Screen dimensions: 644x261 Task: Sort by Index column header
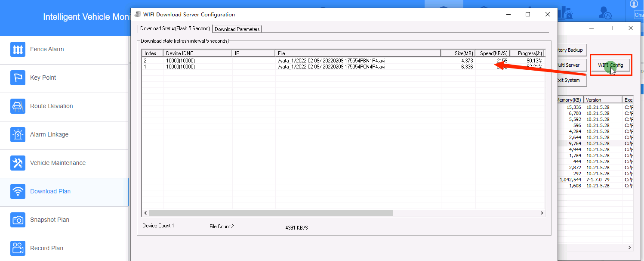pos(153,53)
